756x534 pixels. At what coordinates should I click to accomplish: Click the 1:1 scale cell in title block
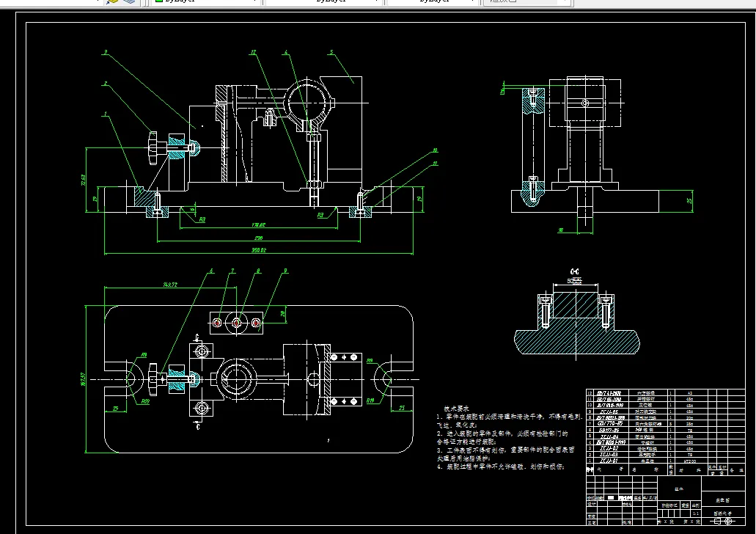click(695, 513)
